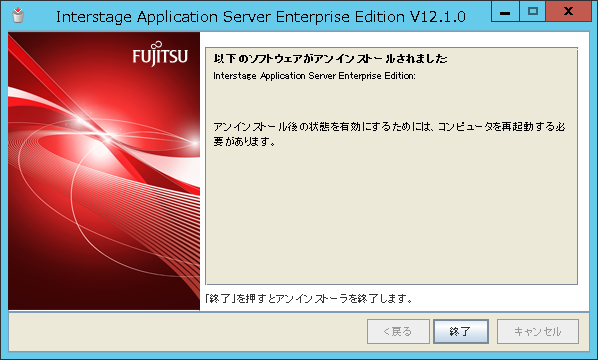Viewport: 598px width, 360px height.
Task: Click the FUJITSU logo on the banner
Action: (160, 54)
